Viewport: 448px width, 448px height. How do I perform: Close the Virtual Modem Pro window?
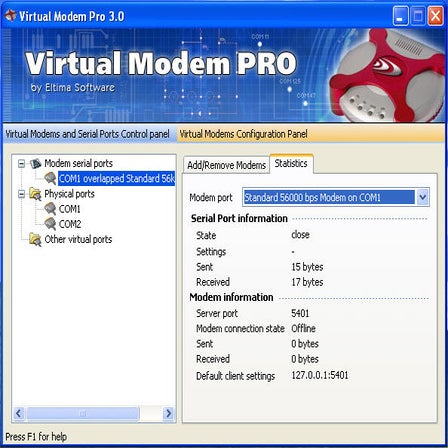pos(436,15)
